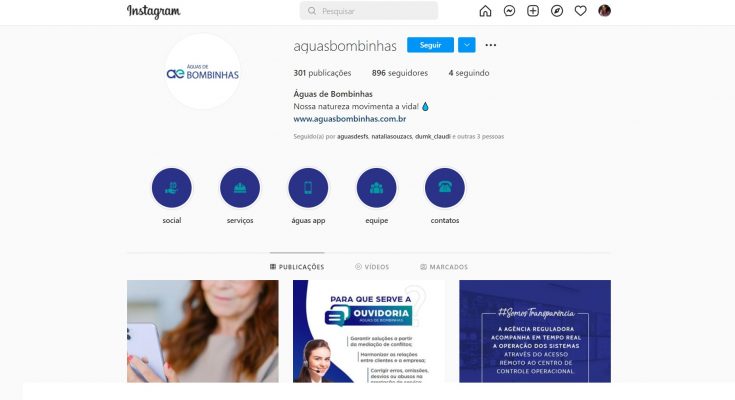Open Messenger direct messages icon

(x=509, y=11)
